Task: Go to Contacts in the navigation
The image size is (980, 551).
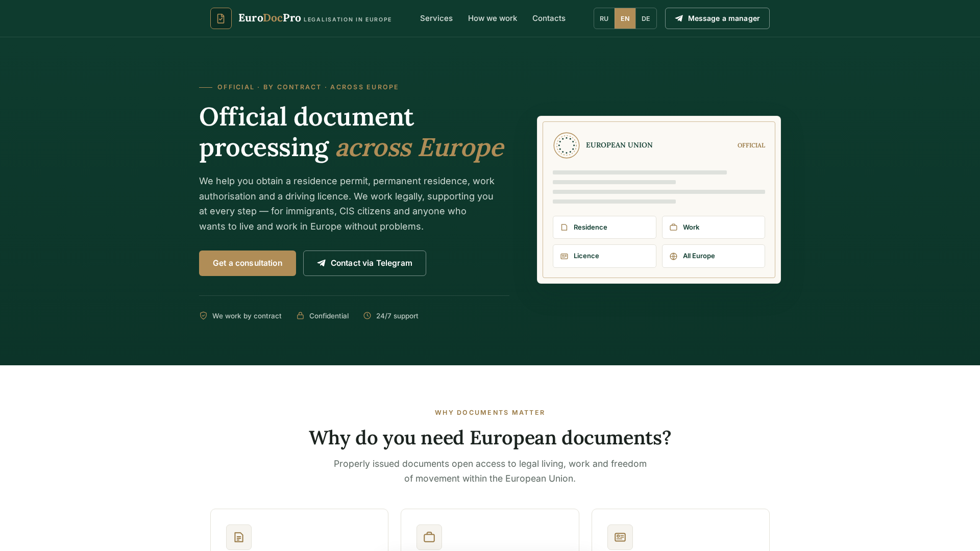Action: pos(549,18)
